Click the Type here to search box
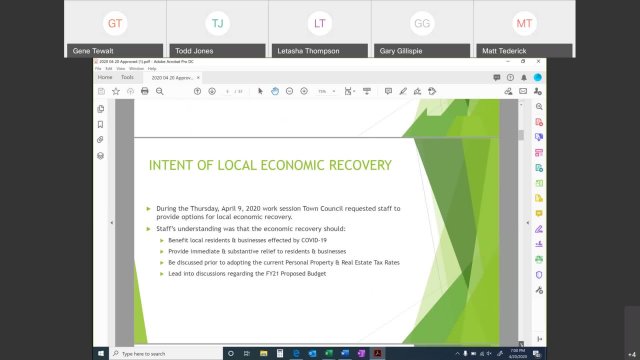This screenshot has height=360, width=640. [166, 354]
